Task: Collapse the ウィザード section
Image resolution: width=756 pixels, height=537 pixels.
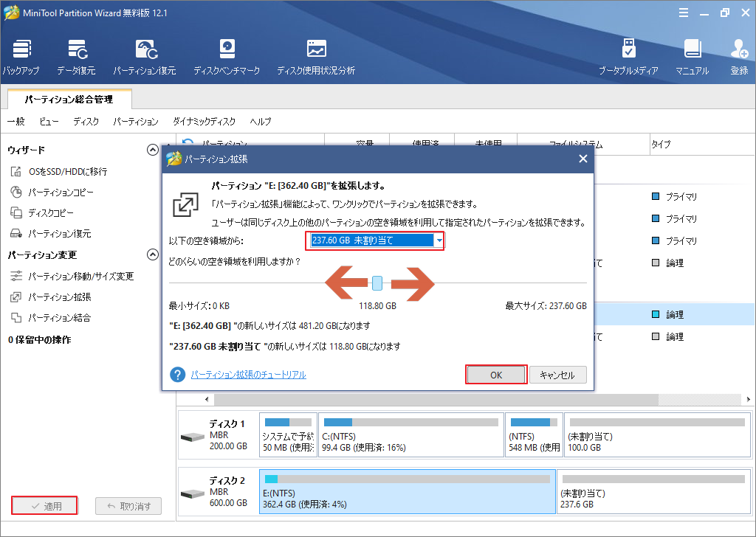Action: 151,150
